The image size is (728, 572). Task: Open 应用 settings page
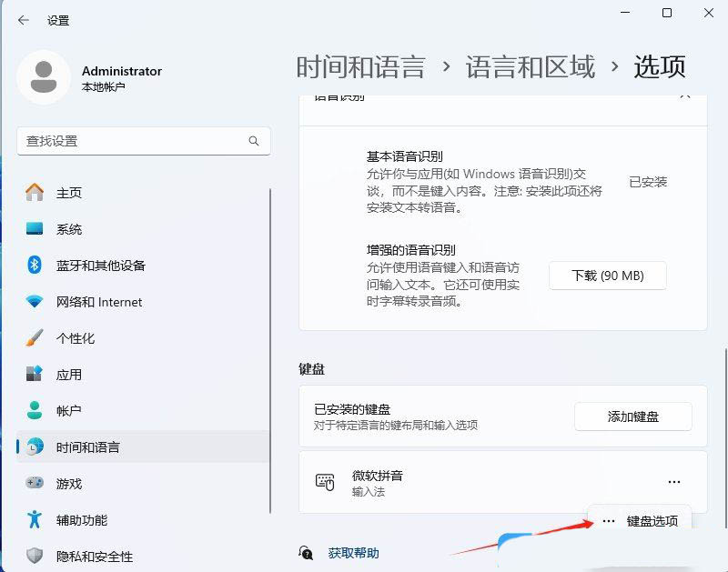[x=68, y=374]
